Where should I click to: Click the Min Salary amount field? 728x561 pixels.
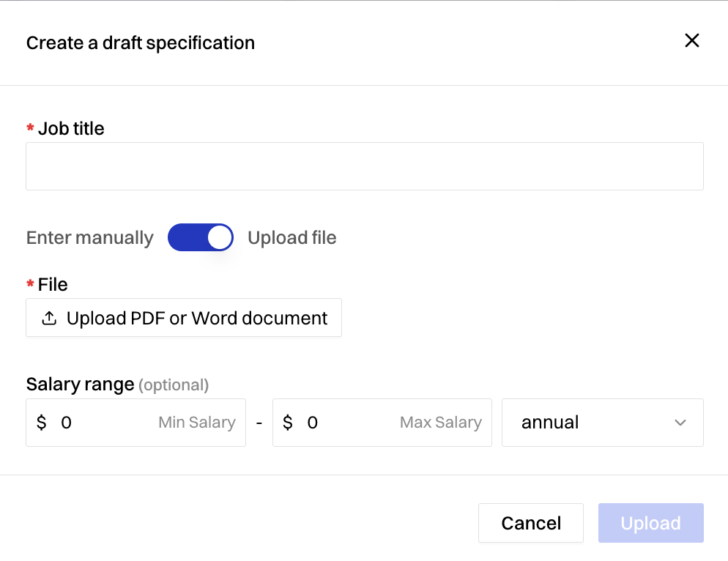point(135,423)
